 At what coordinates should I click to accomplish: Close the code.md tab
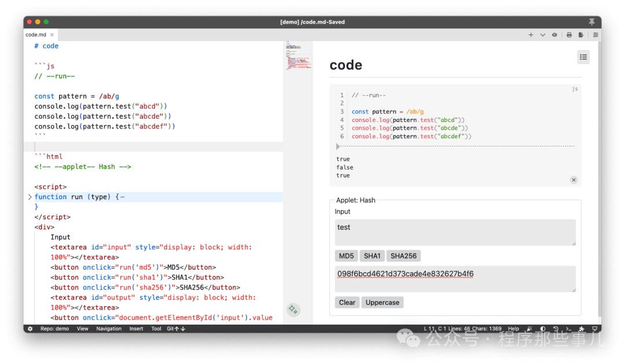(x=52, y=35)
